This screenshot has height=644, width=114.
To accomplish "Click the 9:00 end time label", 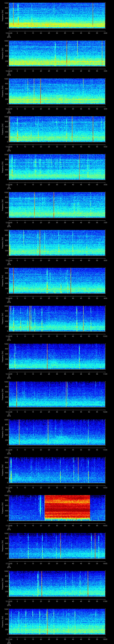I will point(105,298).
